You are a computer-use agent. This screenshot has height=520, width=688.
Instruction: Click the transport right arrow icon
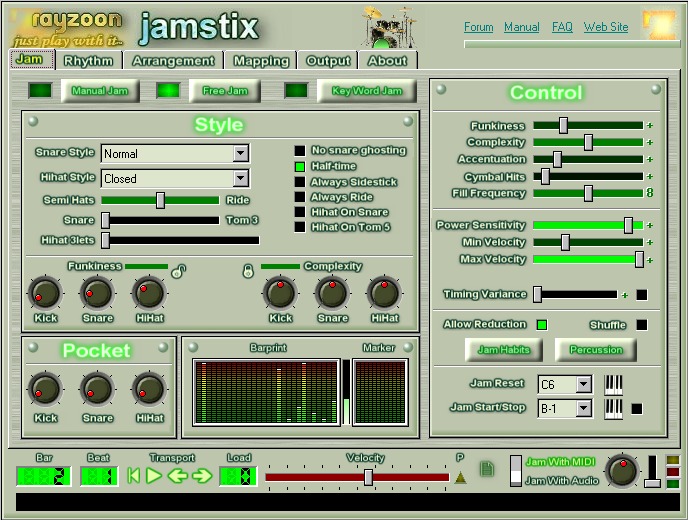(202, 476)
